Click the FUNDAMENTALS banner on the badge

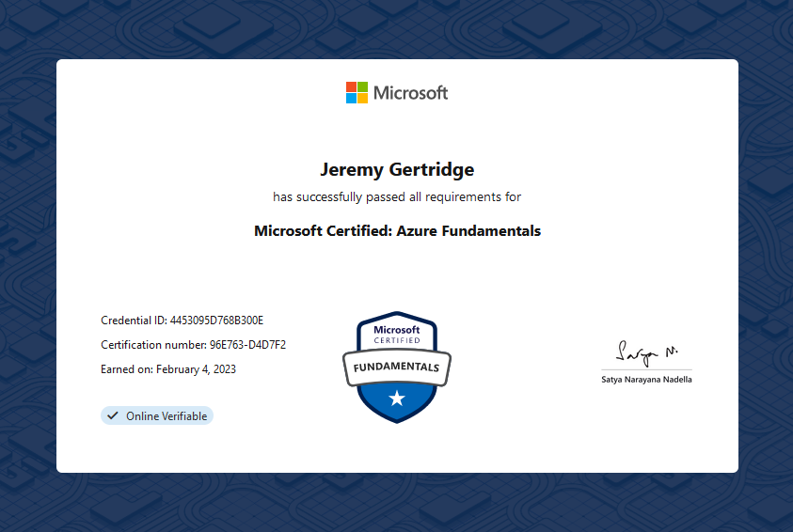pyautogui.click(x=397, y=368)
